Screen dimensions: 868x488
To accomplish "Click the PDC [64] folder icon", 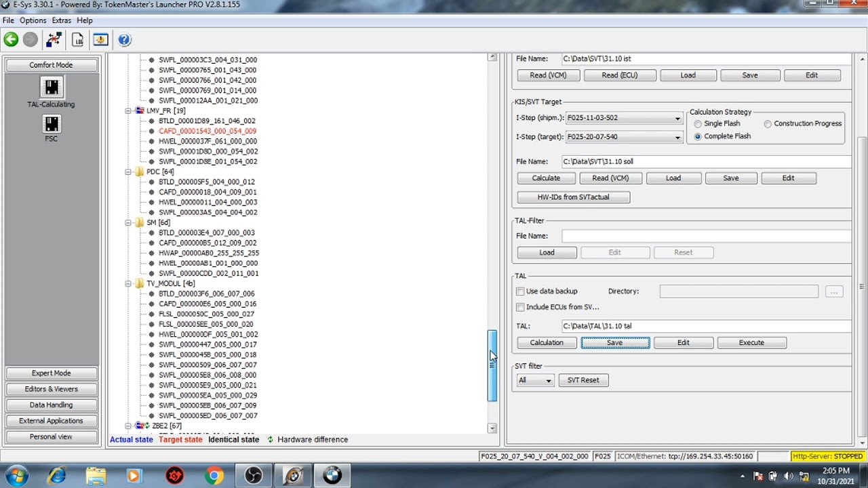I will tap(140, 171).
